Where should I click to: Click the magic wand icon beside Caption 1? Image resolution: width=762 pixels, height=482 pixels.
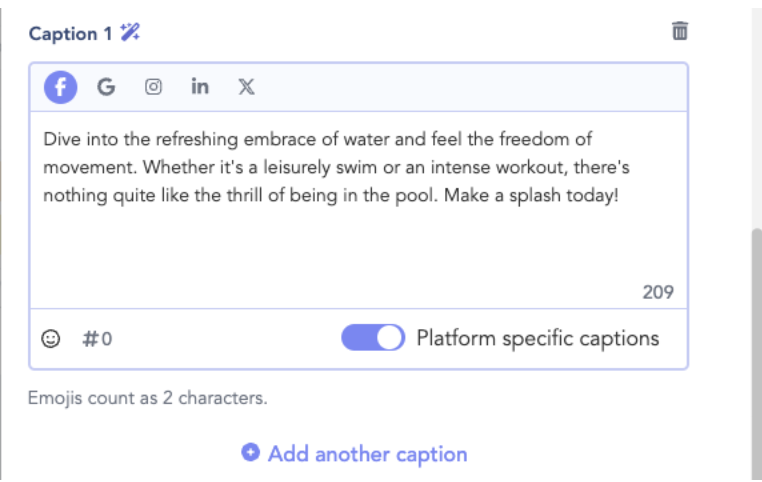pos(130,32)
